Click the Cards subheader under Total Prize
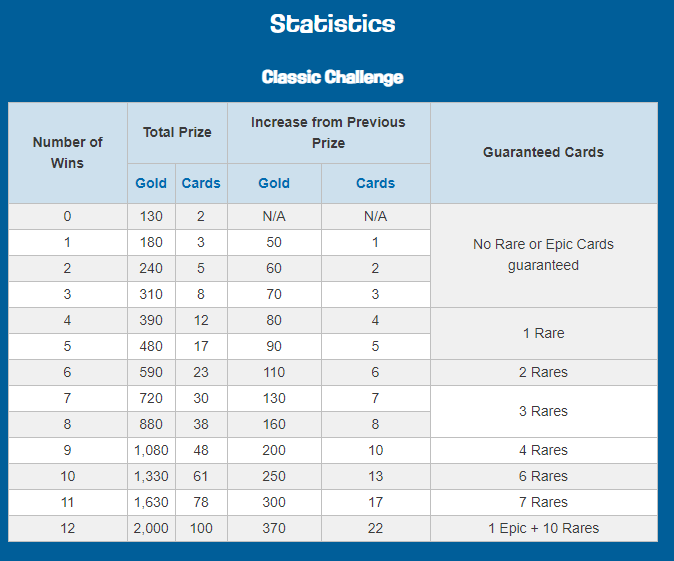The image size is (674, 561). pyautogui.click(x=201, y=183)
